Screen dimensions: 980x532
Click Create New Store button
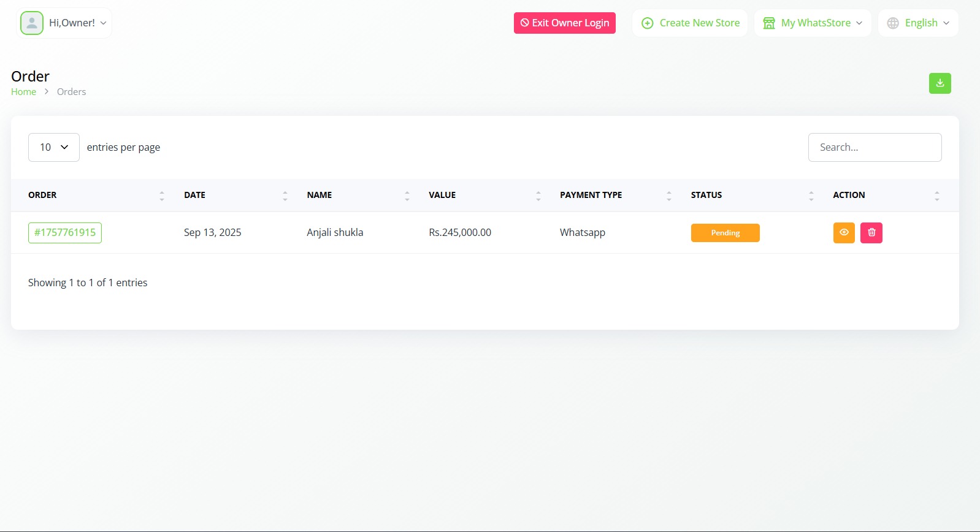(x=690, y=23)
